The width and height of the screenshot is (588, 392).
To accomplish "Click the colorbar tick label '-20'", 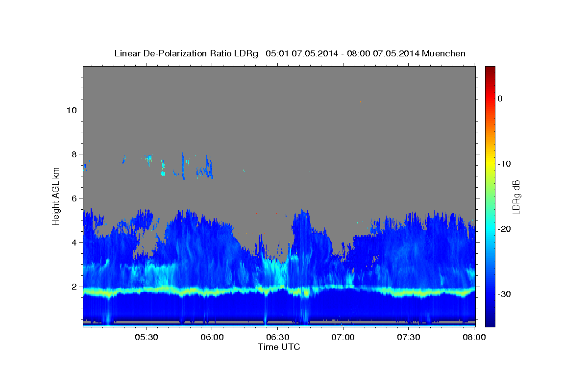I will tap(505, 229).
